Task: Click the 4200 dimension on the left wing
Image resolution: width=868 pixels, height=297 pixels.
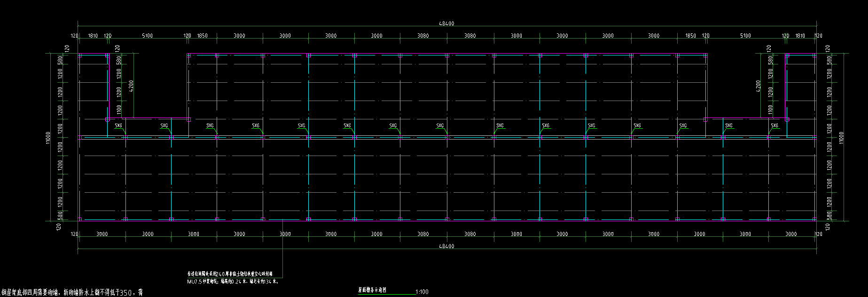Action: click(131, 86)
